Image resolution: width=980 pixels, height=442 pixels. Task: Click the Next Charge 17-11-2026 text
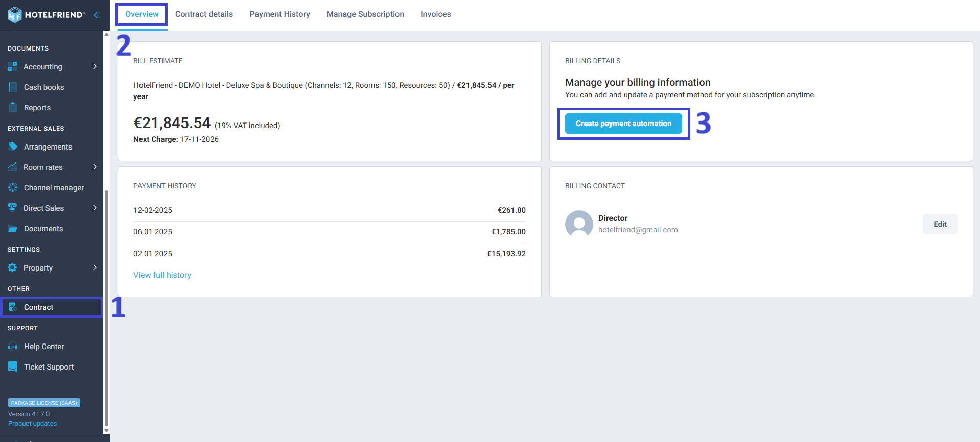click(x=176, y=139)
